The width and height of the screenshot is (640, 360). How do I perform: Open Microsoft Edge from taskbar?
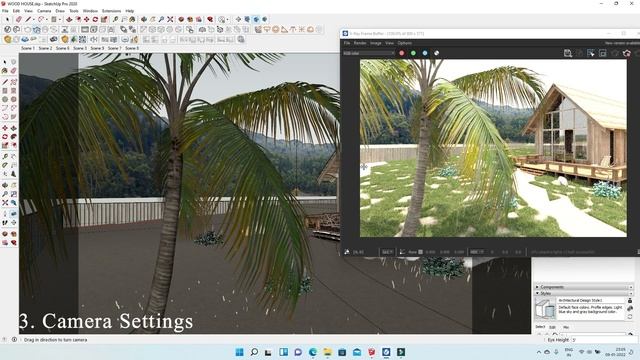[313, 352]
